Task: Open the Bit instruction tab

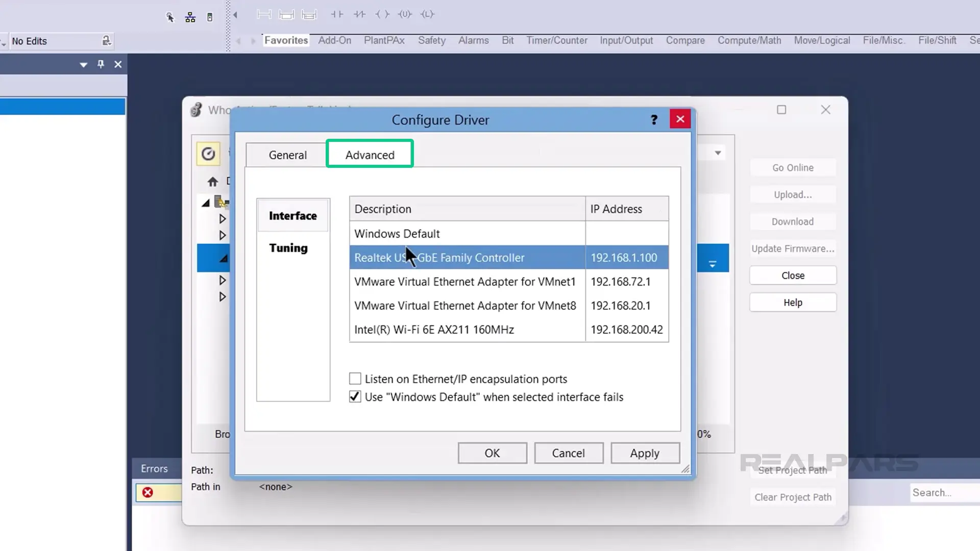Action: pyautogui.click(x=507, y=40)
